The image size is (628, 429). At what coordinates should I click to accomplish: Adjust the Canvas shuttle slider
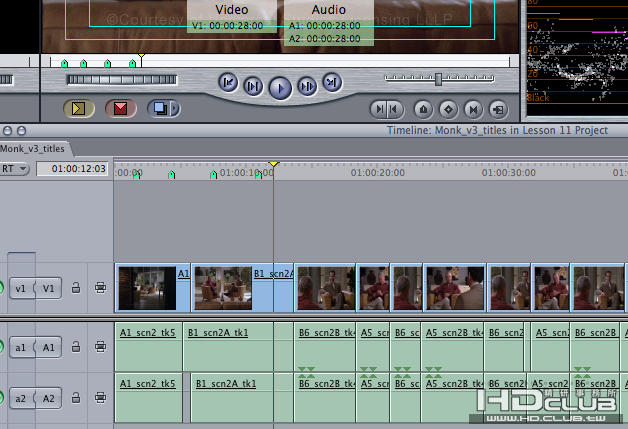coord(439,79)
